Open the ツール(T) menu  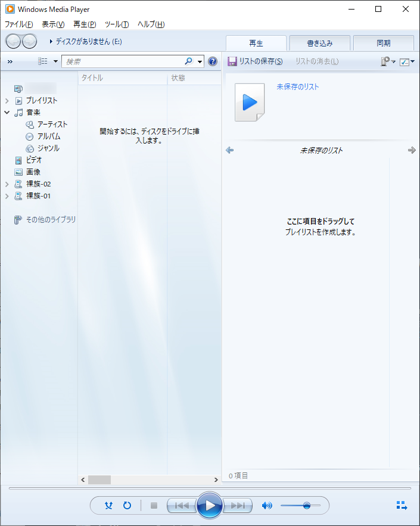point(116,24)
